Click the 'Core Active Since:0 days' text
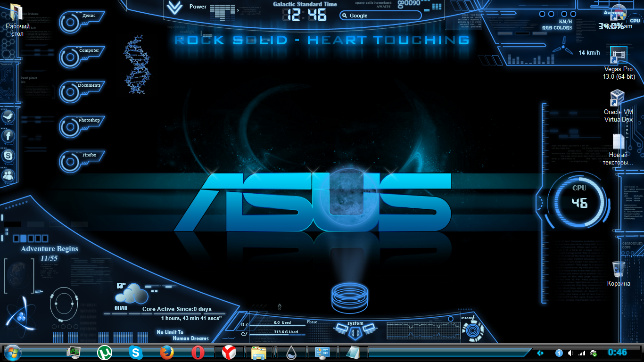 177,309
